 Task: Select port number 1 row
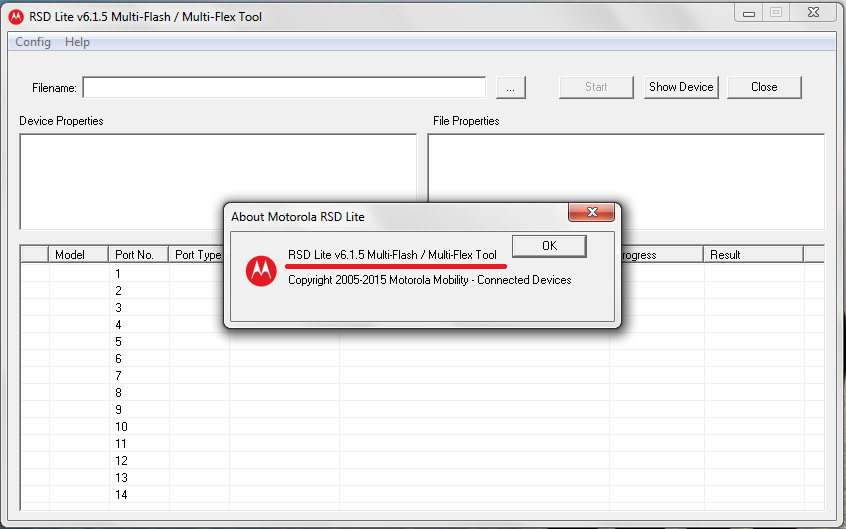point(422,274)
